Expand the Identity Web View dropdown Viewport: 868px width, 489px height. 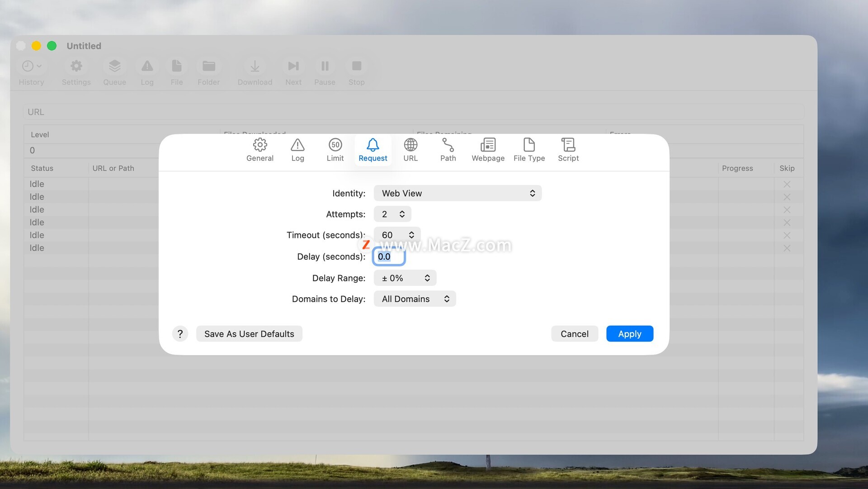pos(458,193)
